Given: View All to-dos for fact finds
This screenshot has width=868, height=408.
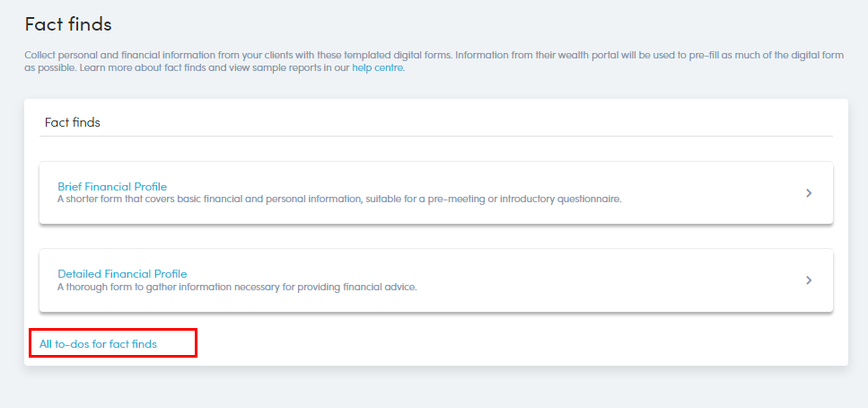Looking at the screenshot, I should [x=98, y=343].
